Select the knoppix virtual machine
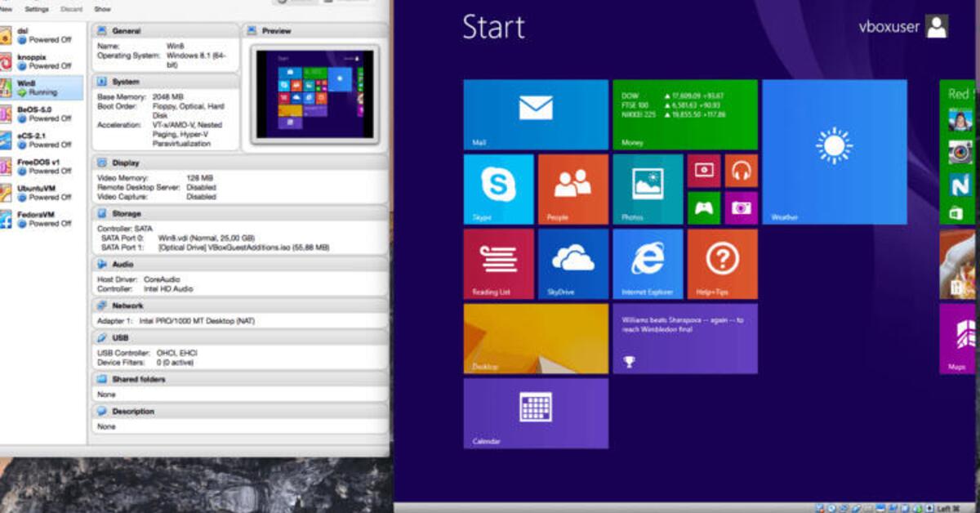 point(42,61)
